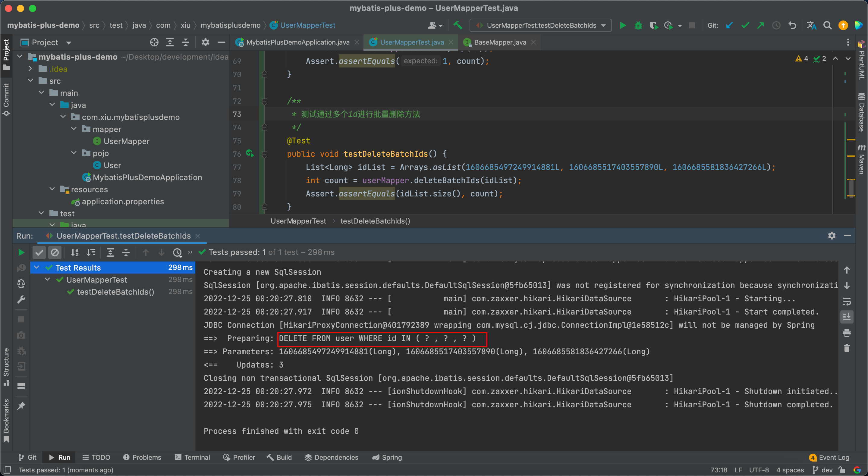The width and height of the screenshot is (868, 476).
Task: Open the Terminal tool tab
Action: (x=192, y=457)
